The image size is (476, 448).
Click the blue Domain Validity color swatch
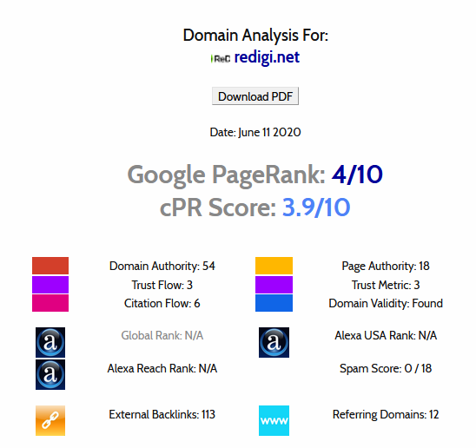coord(274,303)
